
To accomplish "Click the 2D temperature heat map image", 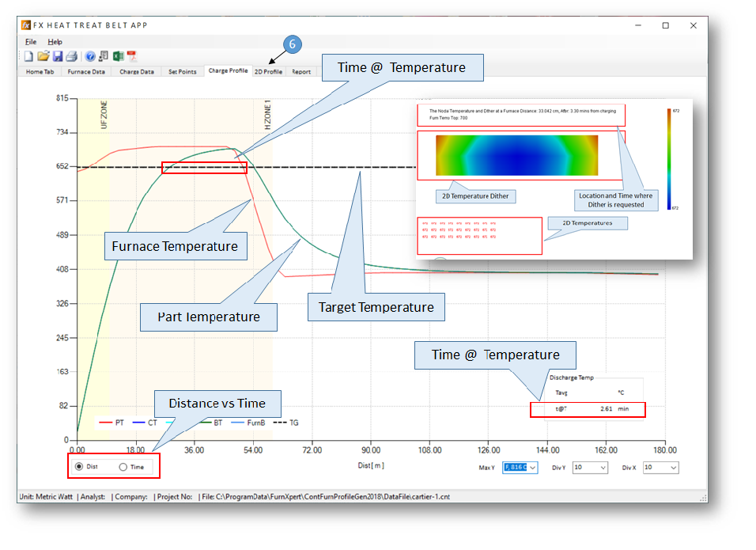I will point(516,155).
